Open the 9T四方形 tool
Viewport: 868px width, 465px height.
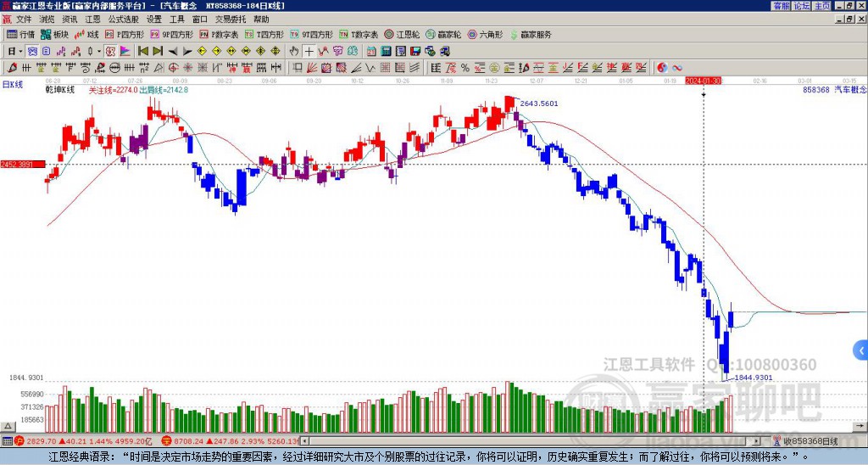point(311,34)
